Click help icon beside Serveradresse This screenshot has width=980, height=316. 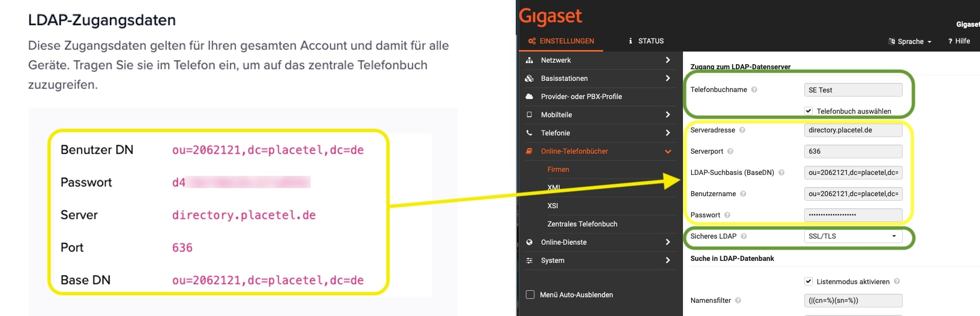click(742, 130)
